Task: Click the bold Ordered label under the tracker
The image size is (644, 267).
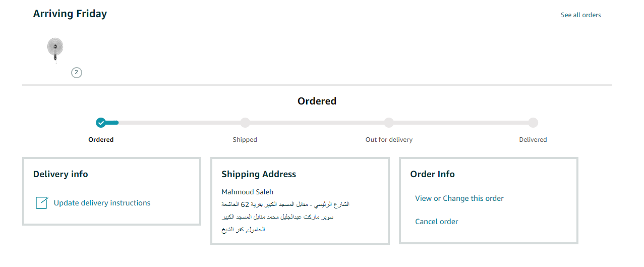Action: click(101, 140)
